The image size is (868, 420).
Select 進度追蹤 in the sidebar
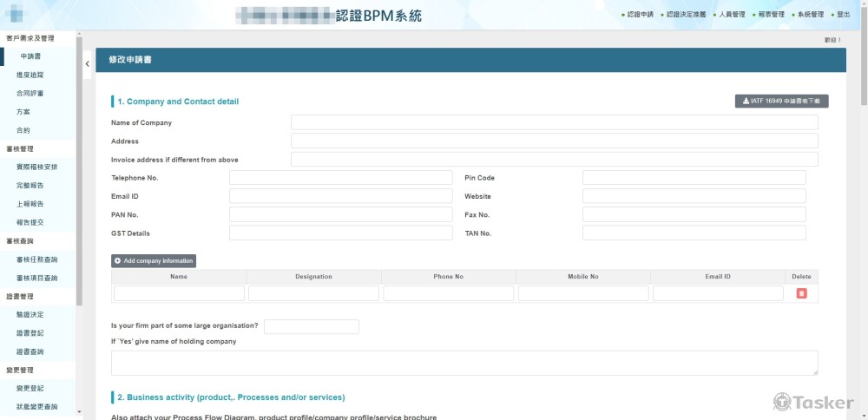click(x=30, y=75)
